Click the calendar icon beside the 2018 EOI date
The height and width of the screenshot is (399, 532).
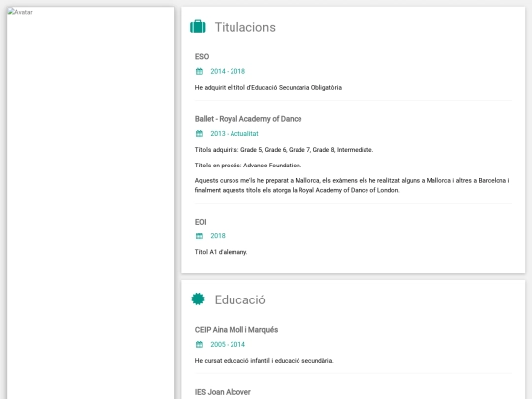(x=199, y=236)
